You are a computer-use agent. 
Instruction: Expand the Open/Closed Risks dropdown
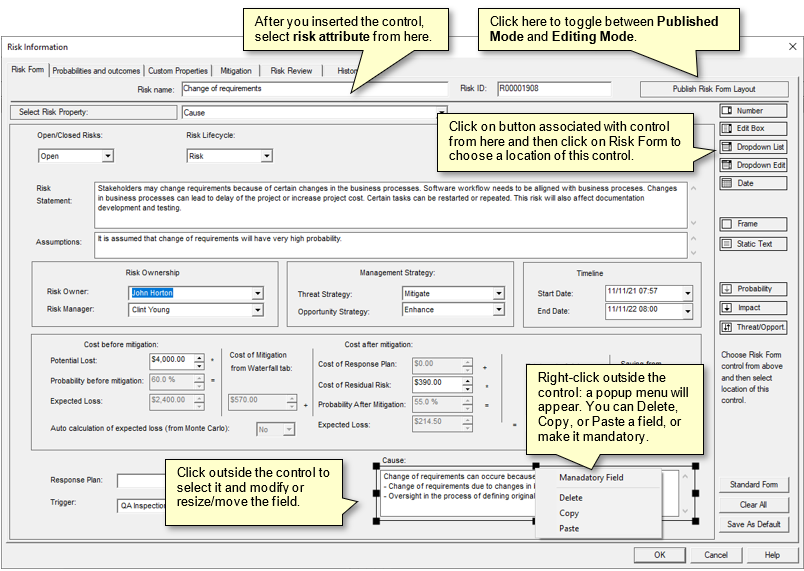(107, 156)
